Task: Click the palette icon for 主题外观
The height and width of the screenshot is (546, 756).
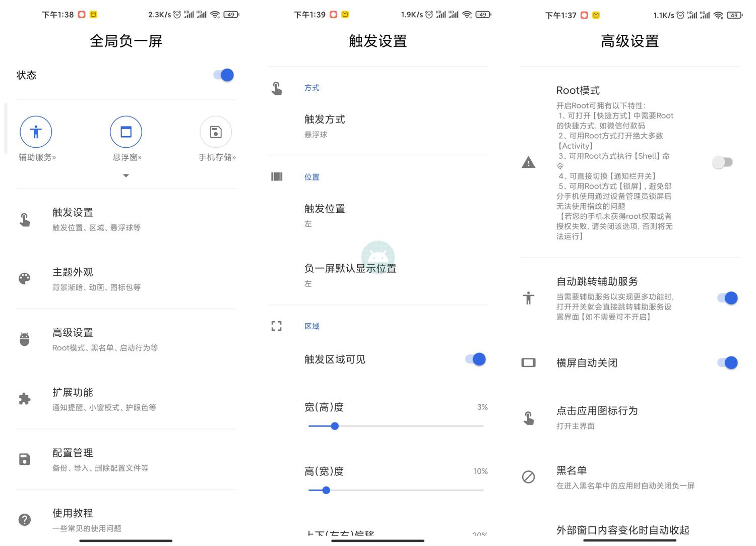Action: [x=25, y=279]
